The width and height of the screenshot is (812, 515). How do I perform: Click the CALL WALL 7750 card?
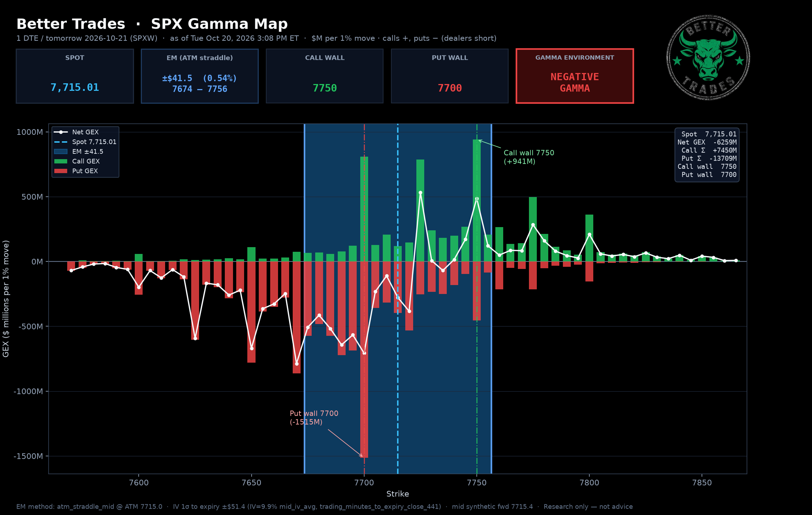(325, 76)
